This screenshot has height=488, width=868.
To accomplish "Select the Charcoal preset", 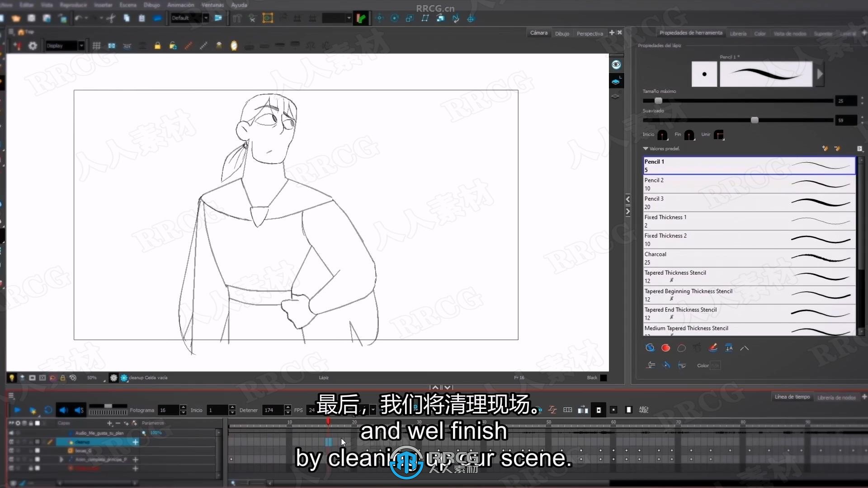I will (x=749, y=258).
